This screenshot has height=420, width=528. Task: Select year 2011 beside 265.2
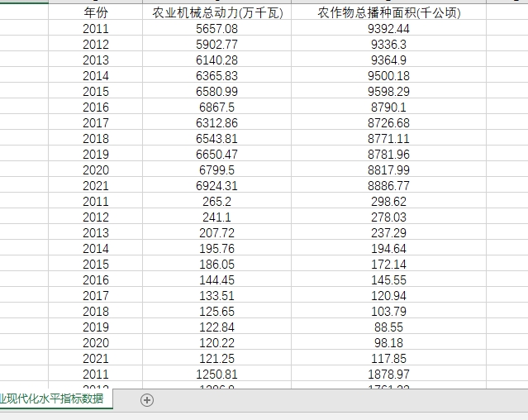(96, 202)
